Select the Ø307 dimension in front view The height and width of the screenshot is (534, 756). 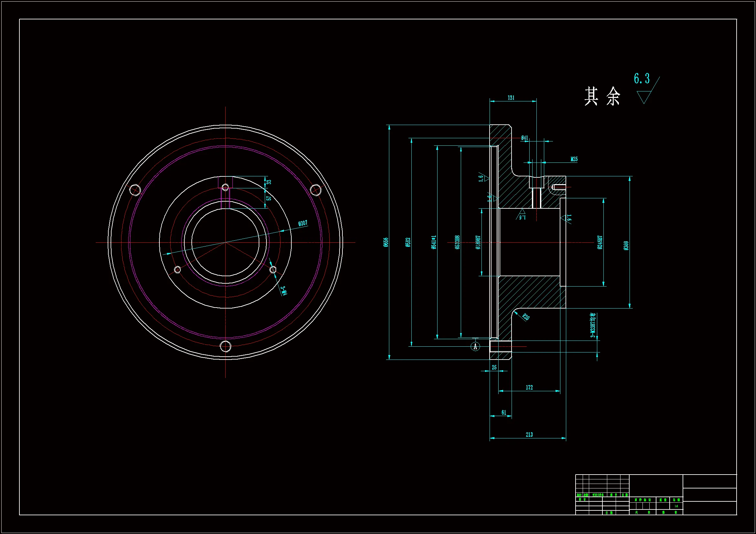(303, 224)
